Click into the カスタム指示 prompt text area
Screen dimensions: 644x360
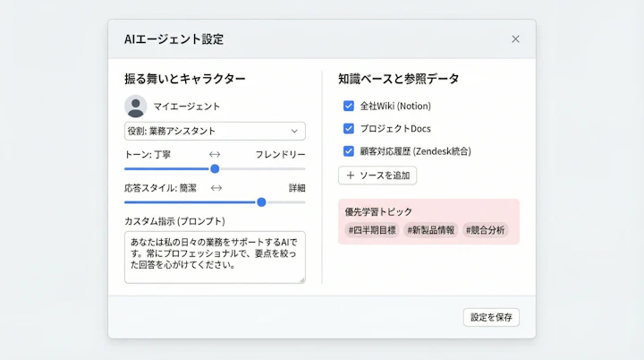pyautogui.click(x=215, y=257)
